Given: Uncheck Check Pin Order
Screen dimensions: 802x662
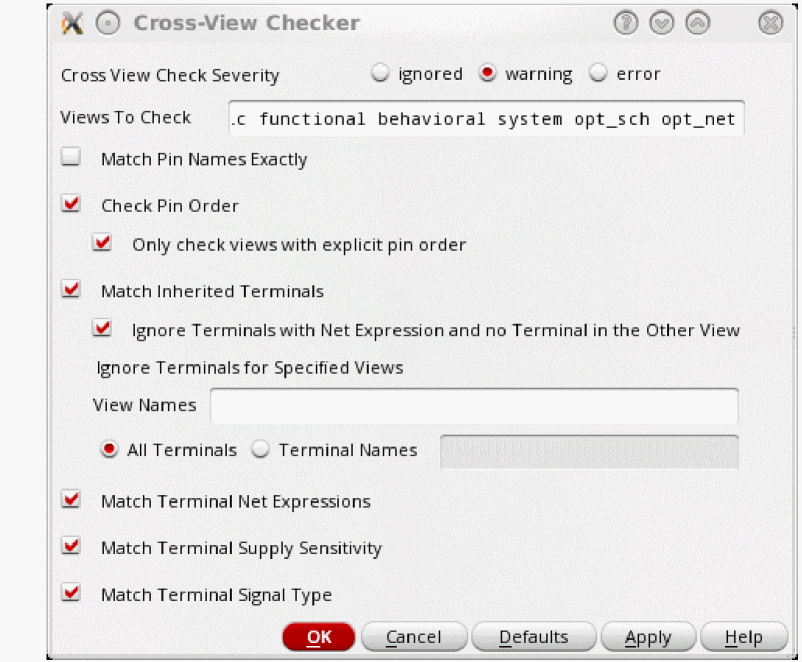Looking at the screenshot, I should click(71, 203).
